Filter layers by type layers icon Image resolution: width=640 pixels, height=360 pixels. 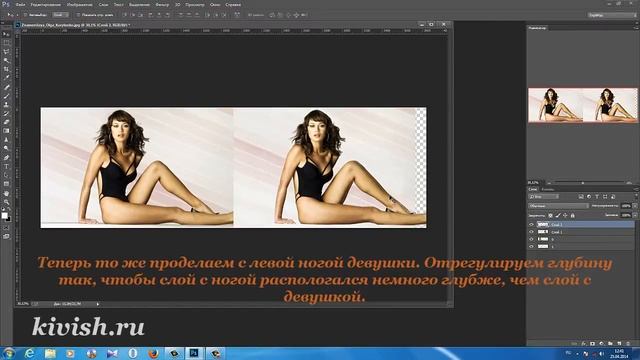click(597, 197)
